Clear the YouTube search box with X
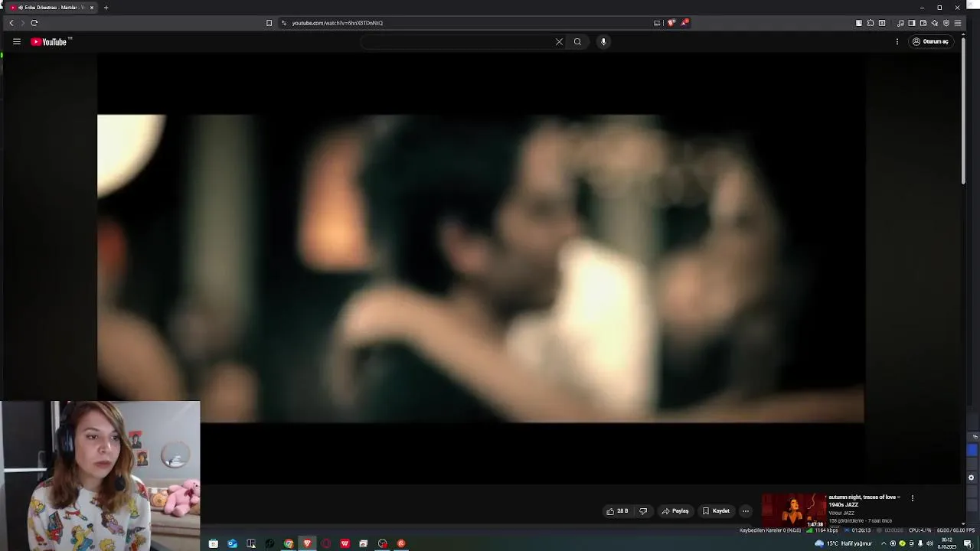 coord(559,42)
